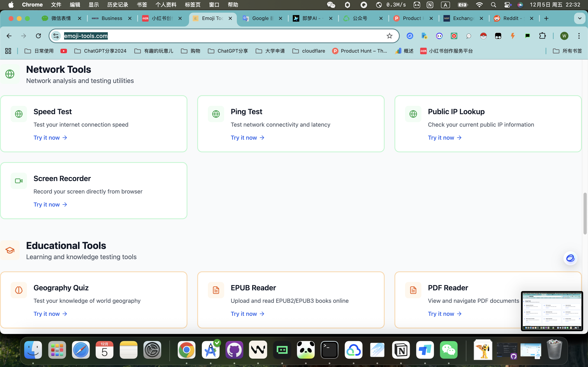Open the tab search chevron at top right

pyautogui.click(x=579, y=18)
